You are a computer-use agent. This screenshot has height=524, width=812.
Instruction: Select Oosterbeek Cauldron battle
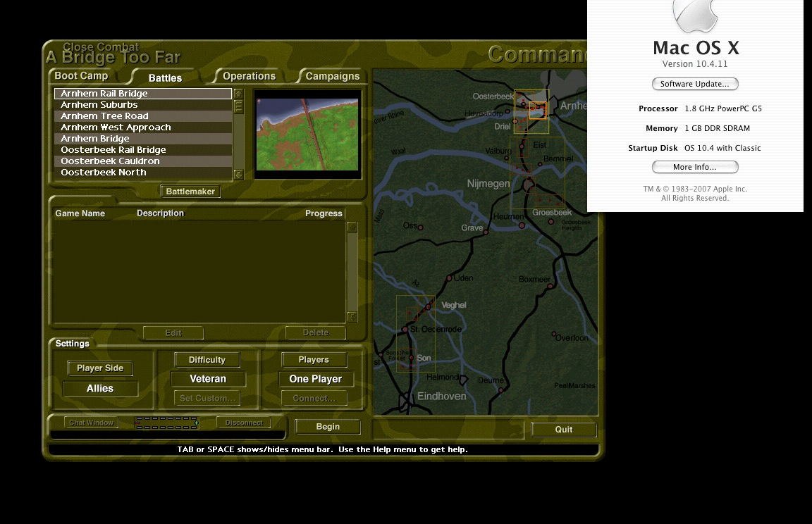tap(143, 161)
